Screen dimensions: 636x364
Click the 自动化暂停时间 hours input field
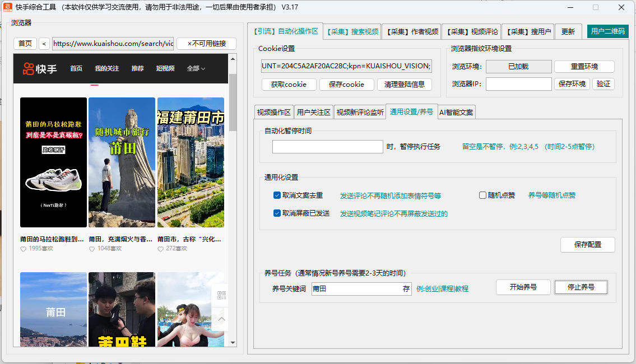[328, 147]
